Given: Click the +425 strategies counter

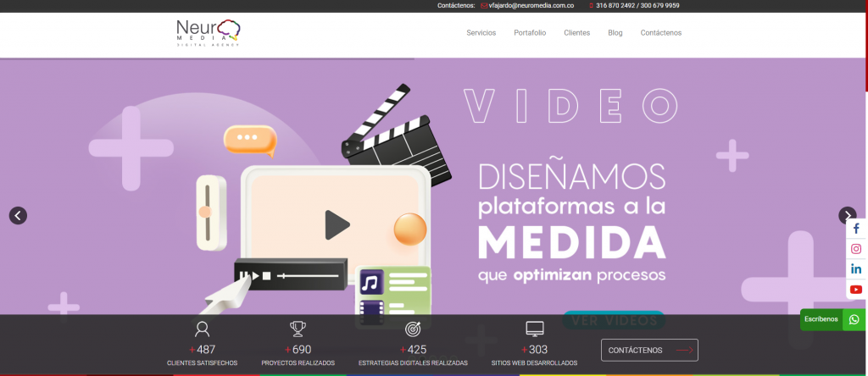Looking at the screenshot, I should click(x=413, y=350).
